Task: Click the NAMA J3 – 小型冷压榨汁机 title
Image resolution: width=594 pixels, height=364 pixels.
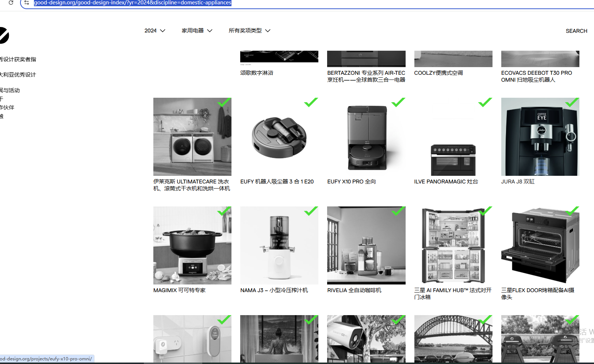Action: (274, 290)
